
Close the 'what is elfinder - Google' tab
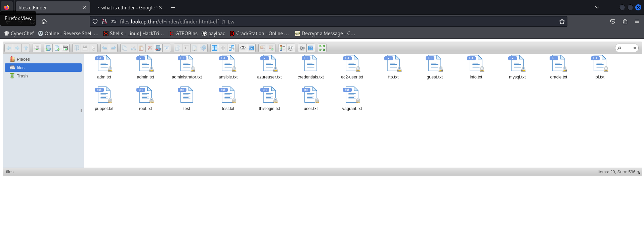[x=160, y=7]
